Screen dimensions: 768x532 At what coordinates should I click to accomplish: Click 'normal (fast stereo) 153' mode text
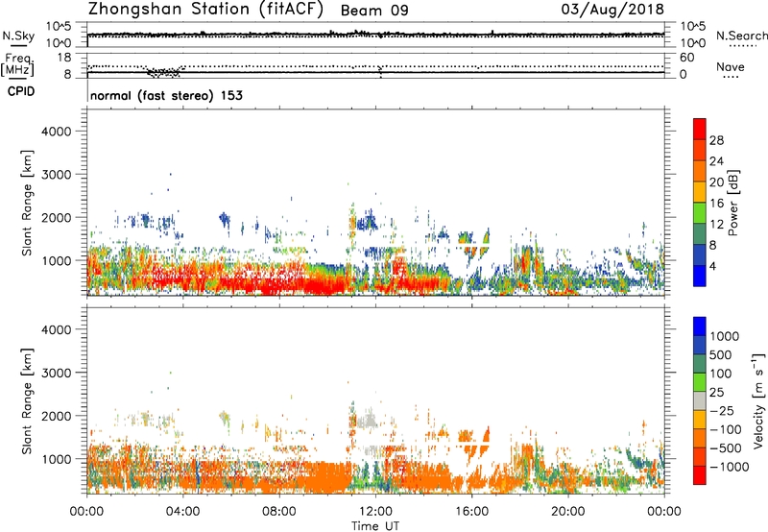166,95
